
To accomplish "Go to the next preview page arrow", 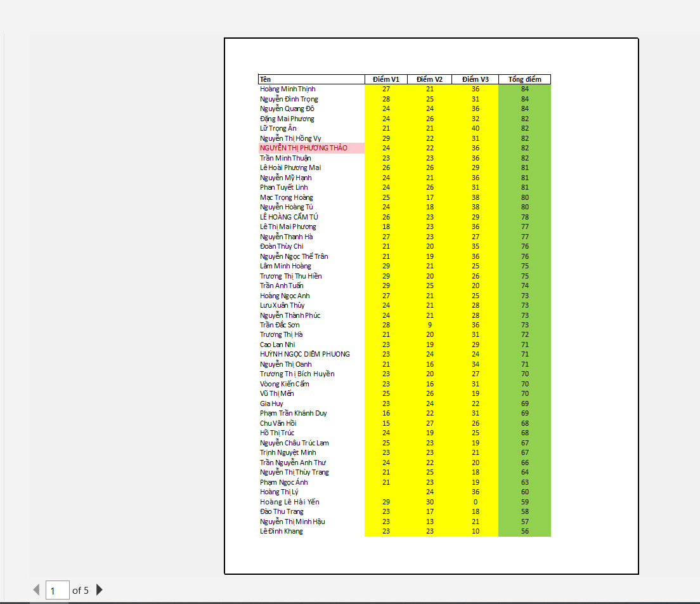I will point(100,589).
